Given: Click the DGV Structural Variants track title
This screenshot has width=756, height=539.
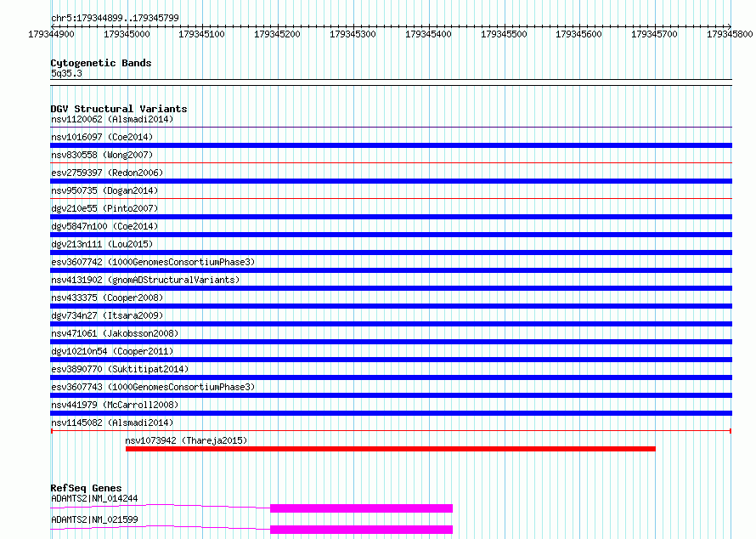Looking at the screenshot, I should pos(119,109).
